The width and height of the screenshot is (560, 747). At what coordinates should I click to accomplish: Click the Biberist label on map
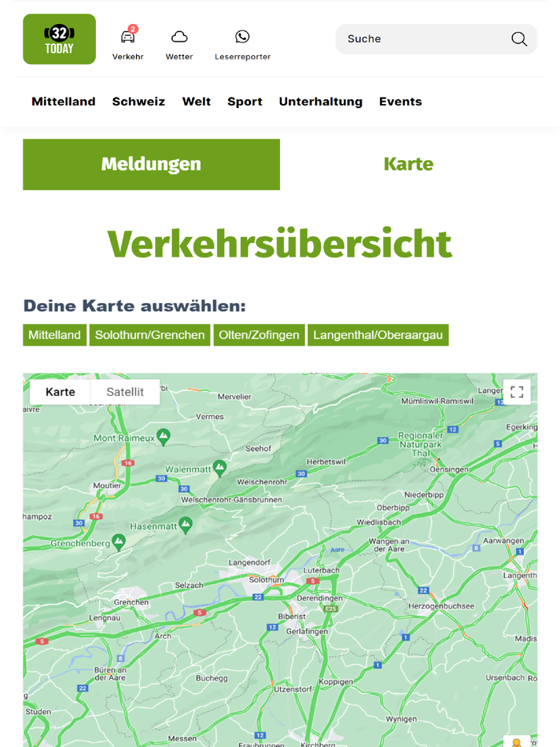292,617
